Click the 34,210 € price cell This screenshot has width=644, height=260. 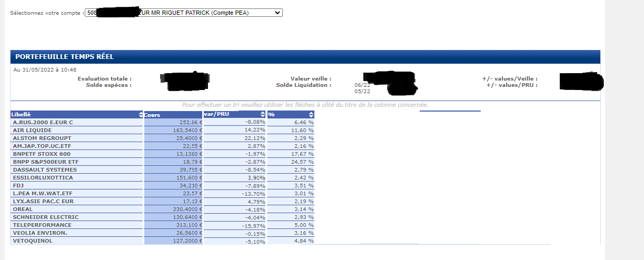173,185
